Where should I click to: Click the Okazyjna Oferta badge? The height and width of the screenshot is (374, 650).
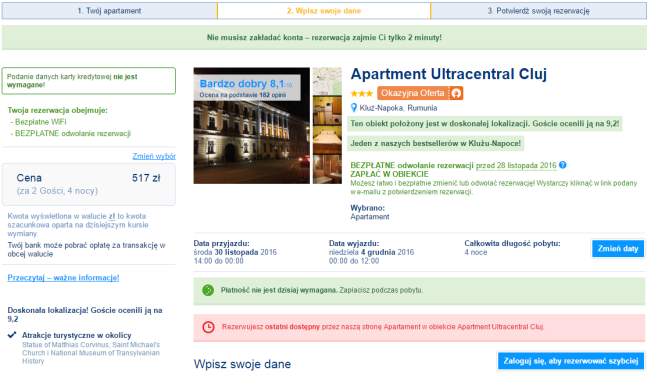[x=420, y=93]
